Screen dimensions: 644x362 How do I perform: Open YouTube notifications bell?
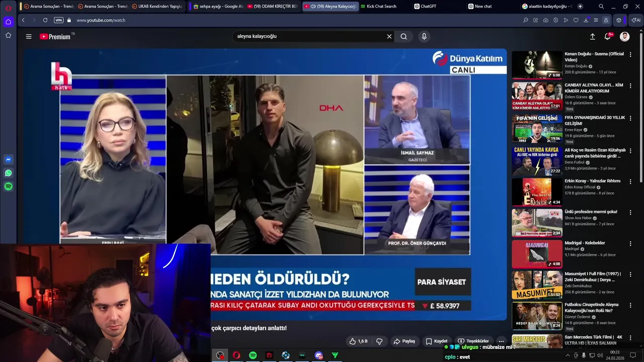608,36
